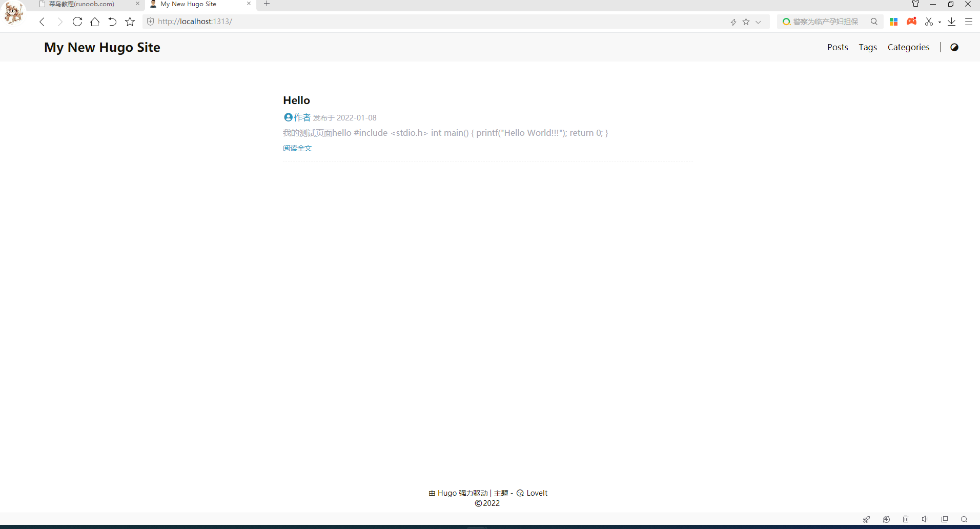Open the ad-blocker icon in status bar
Image resolution: width=980 pixels, height=529 pixels.
tap(886, 519)
